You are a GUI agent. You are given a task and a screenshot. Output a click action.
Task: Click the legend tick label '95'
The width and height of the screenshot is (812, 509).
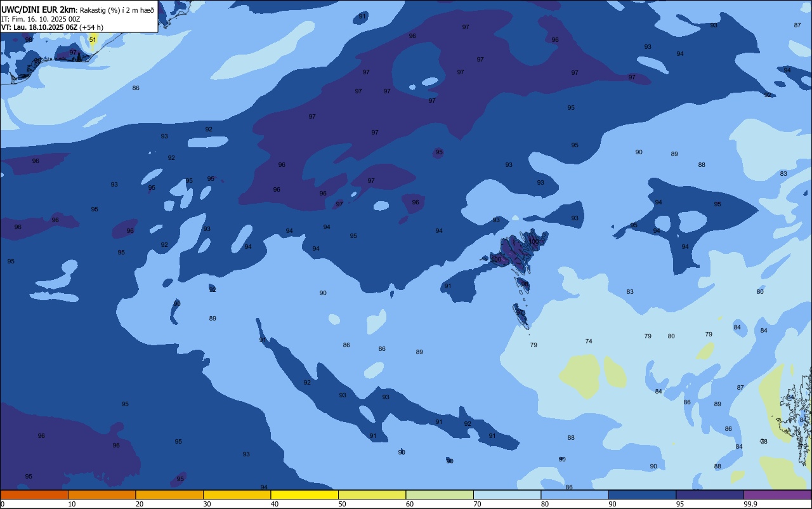tap(680, 504)
